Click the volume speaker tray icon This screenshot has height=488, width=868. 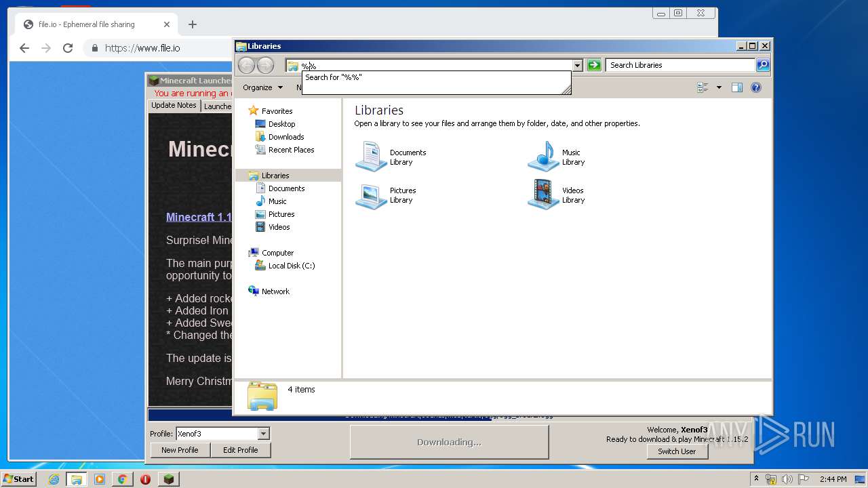(787, 479)
